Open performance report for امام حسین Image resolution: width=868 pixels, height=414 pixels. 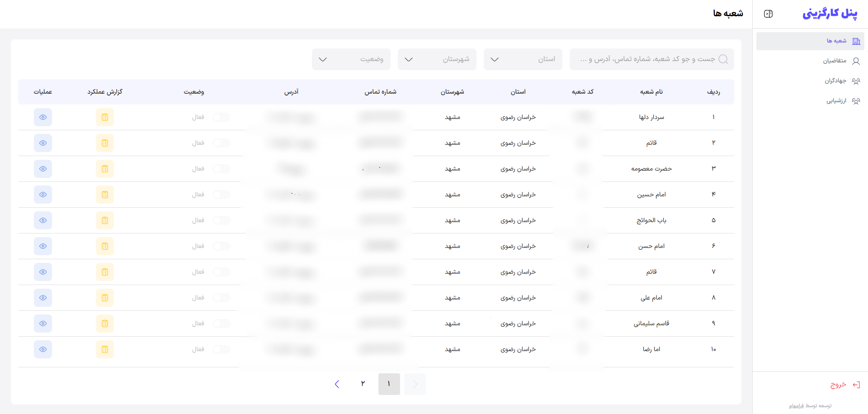click(105, 195)
